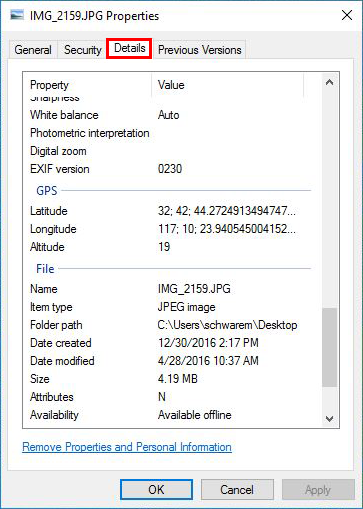Select the Attributes property label
Viewport: 363px width, 509px height.
coord(52,397)
